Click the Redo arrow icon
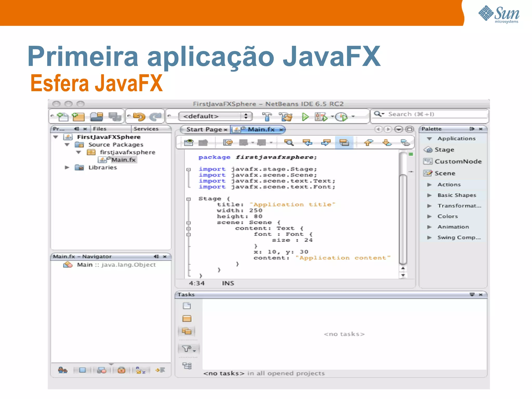Screen dimensions: 532x399 click(155, 117)
